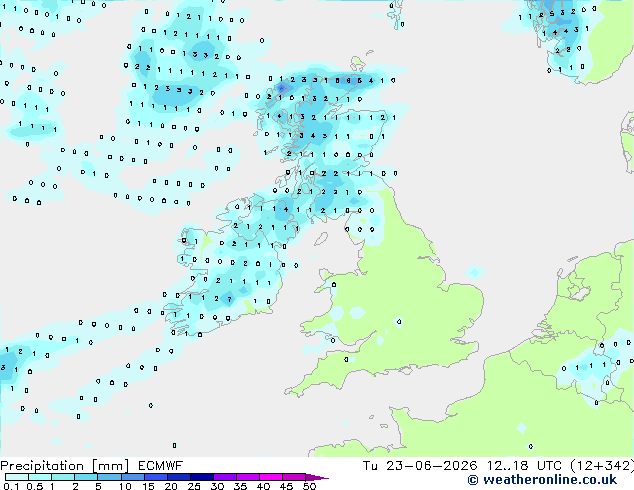Pick the 5–10 mm legend swatch

coord(109,477)
